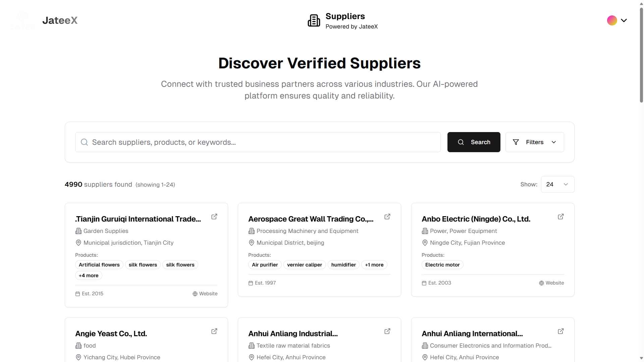The image size is (644, 362).
Task: Click the globe icon on Anbo Electric card
Action: click(x=541, y=283)
